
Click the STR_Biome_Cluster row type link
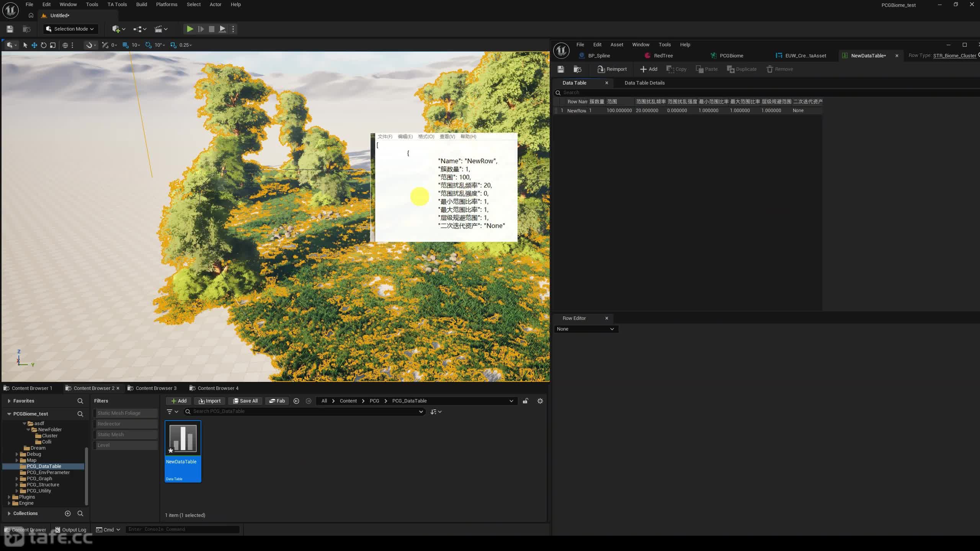tap(954, 56)
